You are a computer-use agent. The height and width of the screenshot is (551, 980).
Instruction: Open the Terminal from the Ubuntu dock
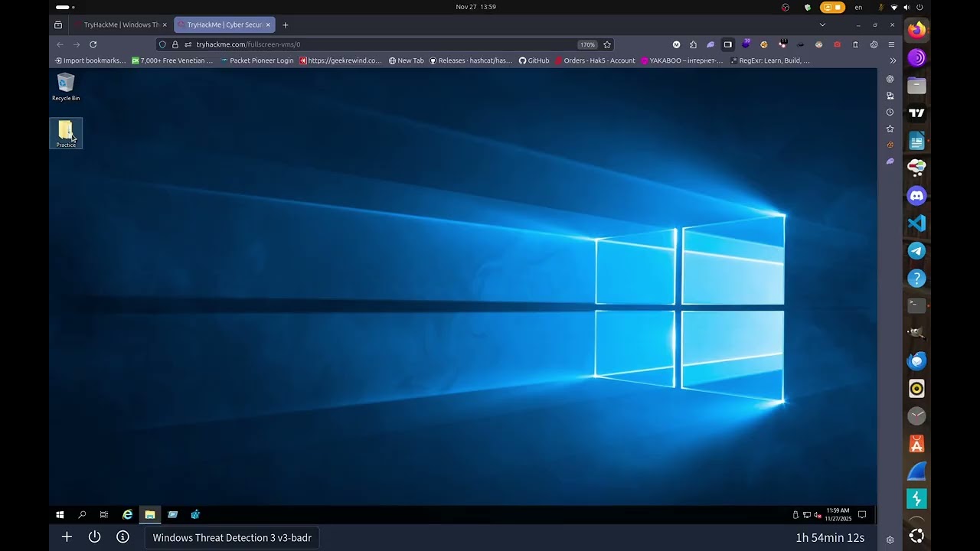pyautogui.click(x=916, y=305)
